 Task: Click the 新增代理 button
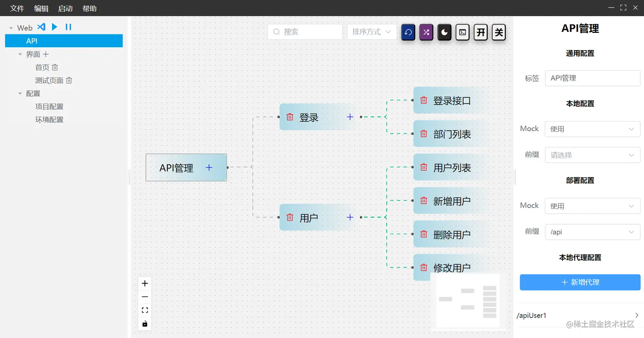click(580, 282)
